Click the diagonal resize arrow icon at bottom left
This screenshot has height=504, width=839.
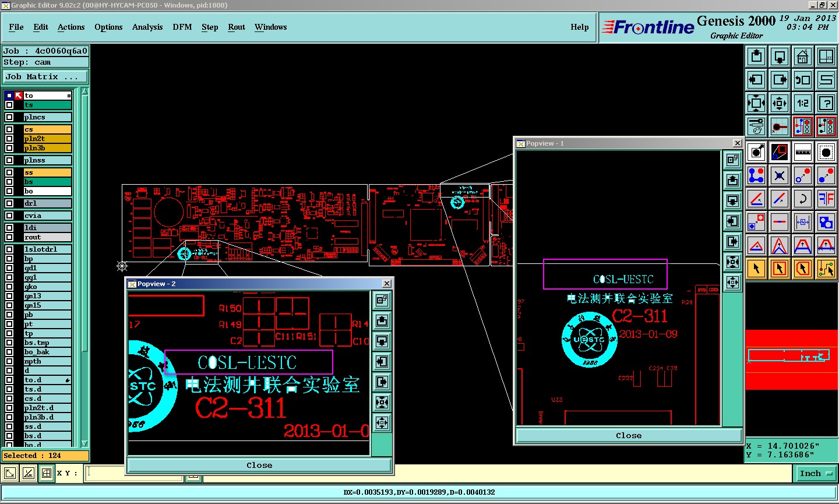pyautogui.click(x=10, y=473)
